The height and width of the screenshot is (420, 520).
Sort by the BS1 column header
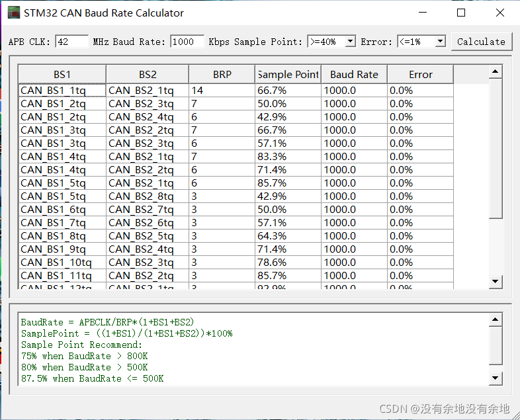click(x=62, y=74)
